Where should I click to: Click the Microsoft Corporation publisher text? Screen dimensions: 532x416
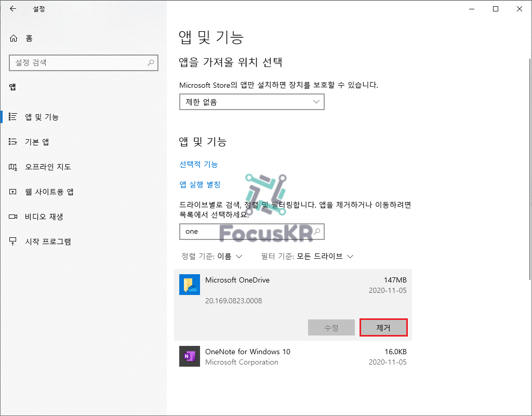coord(242,362)
